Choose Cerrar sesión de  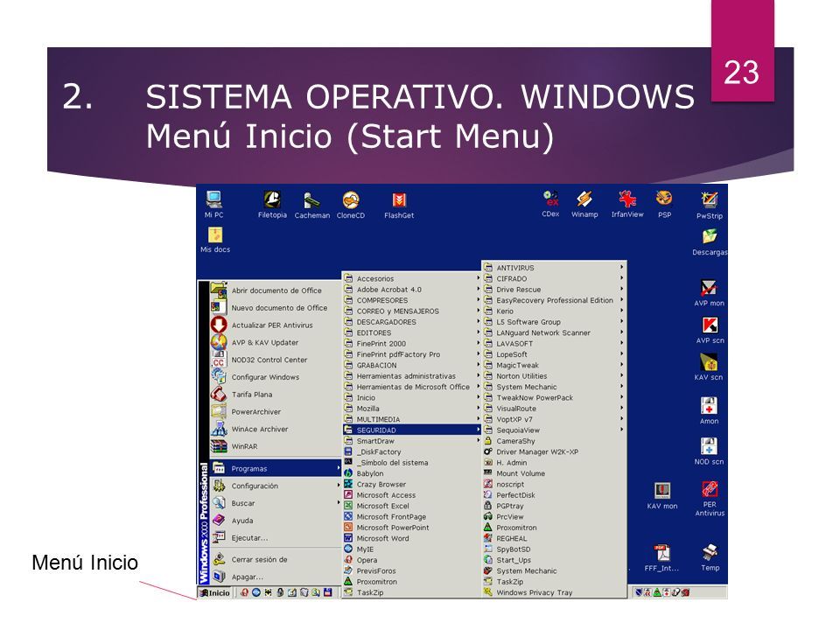276,559
